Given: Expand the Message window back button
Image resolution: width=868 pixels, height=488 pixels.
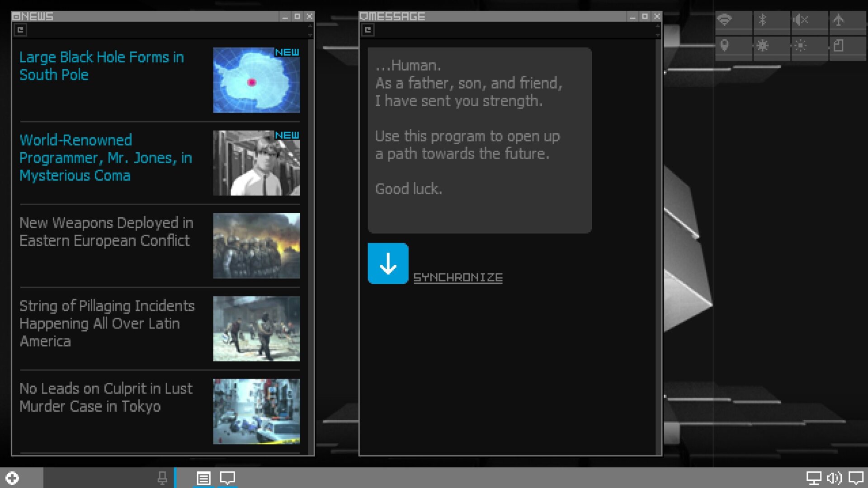Looking at the screenshot, I should 368,30.
